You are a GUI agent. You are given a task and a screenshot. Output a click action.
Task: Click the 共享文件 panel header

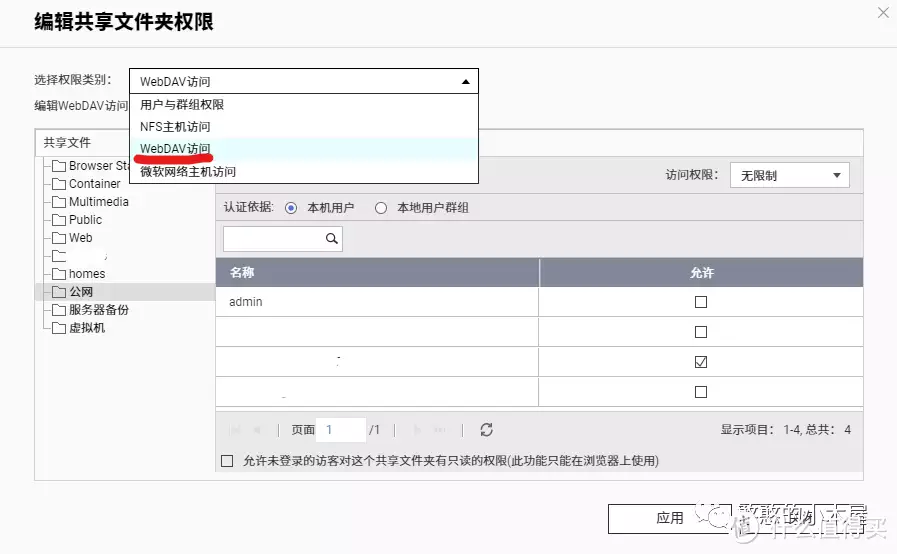[67, 143]
